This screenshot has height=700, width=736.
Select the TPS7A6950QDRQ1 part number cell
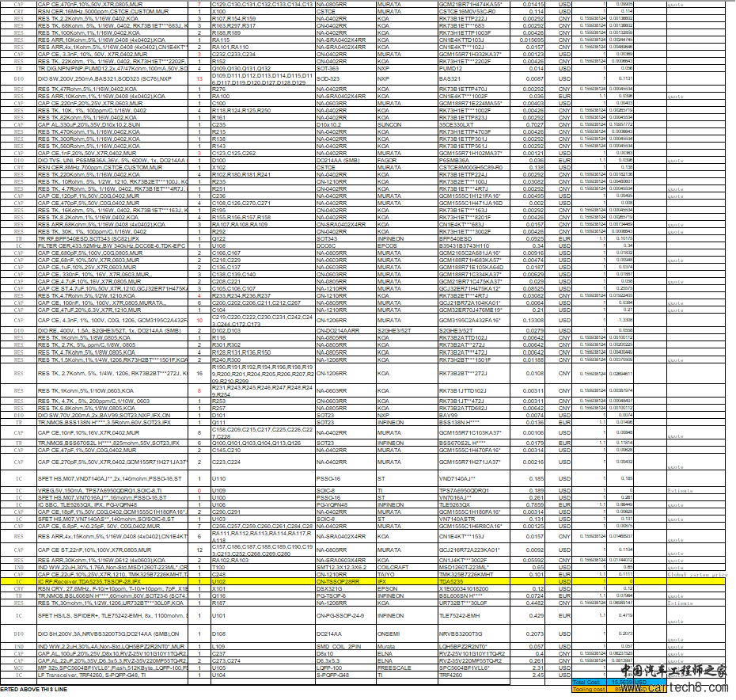coord(473,490)
